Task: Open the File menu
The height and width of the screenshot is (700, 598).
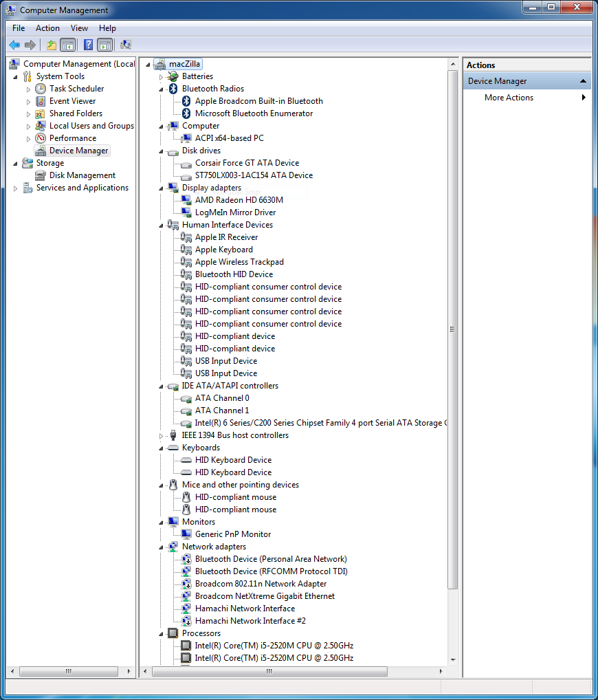Action: point(19,28)
